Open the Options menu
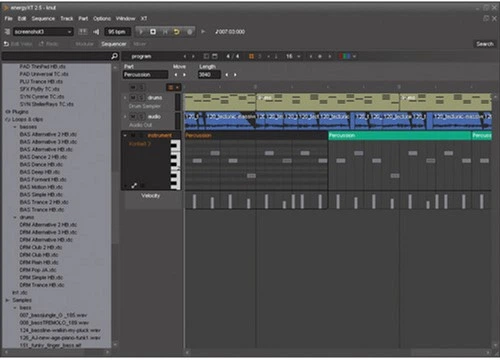This screenshot has height=360, width=500. (102, 19)
